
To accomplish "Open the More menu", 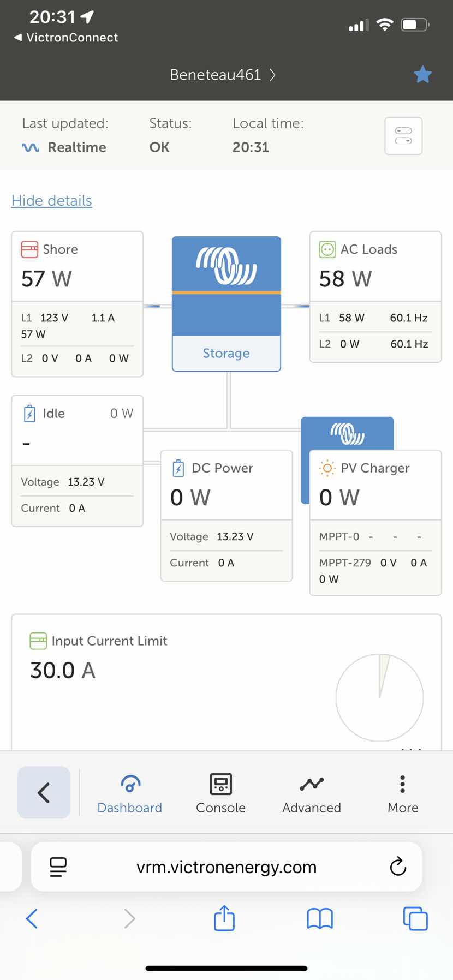I will pyautogui.click(x=403, y=793).
